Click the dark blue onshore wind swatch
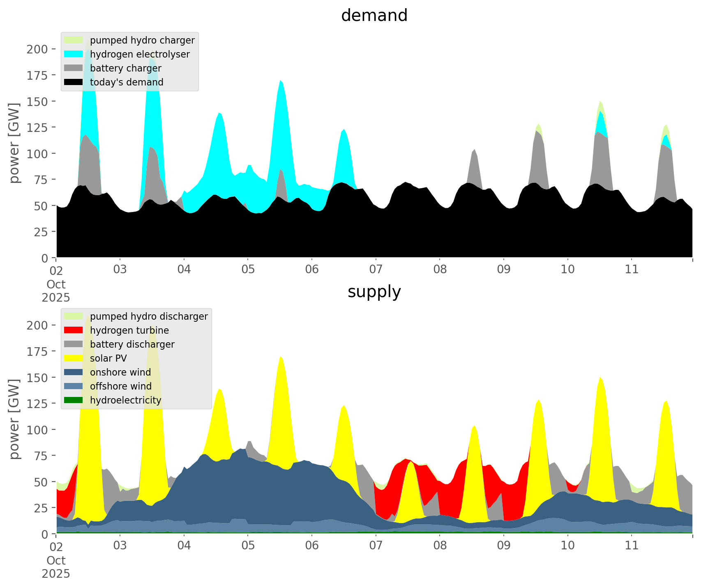This screenshot has height=588, width=701. (x=74, y=372)
